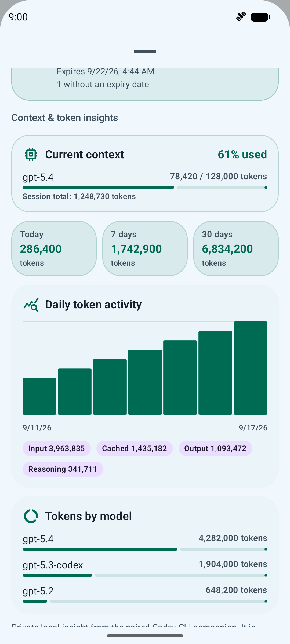The height and width of the screenshot is (644, 290).
Task: Tap the 61% used label
Action: pyautogui.click(x=242, y=155)
